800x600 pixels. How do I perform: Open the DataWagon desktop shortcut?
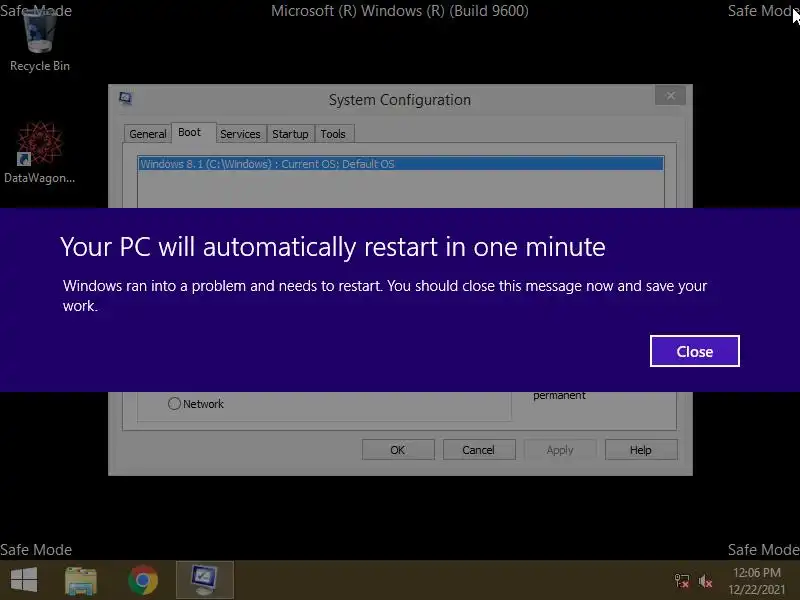[x=40, y=153]
